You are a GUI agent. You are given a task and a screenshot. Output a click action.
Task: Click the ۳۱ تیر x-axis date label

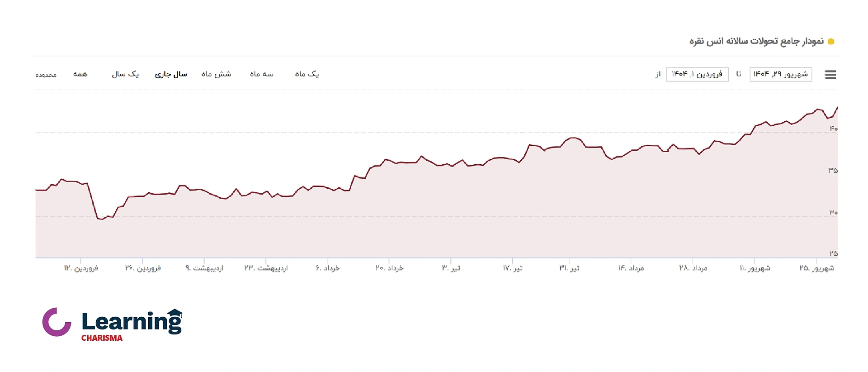pos(569,268)
